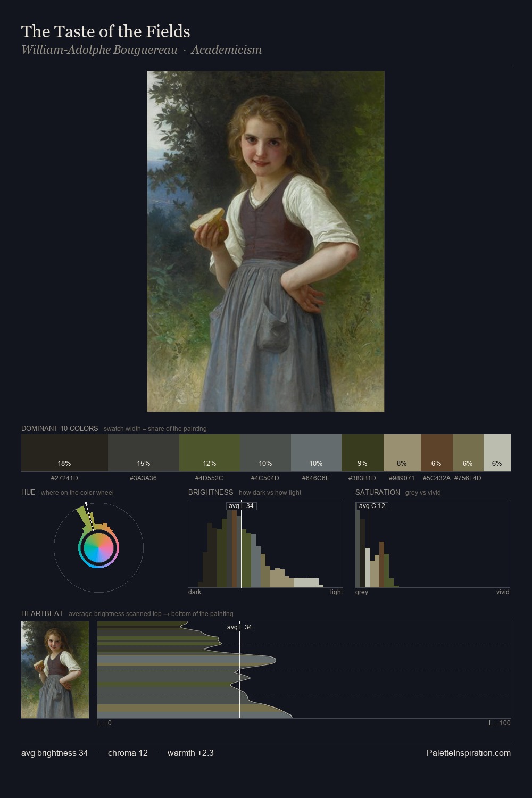Viewport: 532px width, 798px height.
Task: Click the 'BRIGHTNESS' section heading
Action: click(211, 492)
